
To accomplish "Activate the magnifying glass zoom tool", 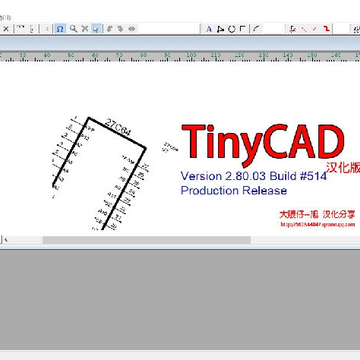I will coord(73,29).
